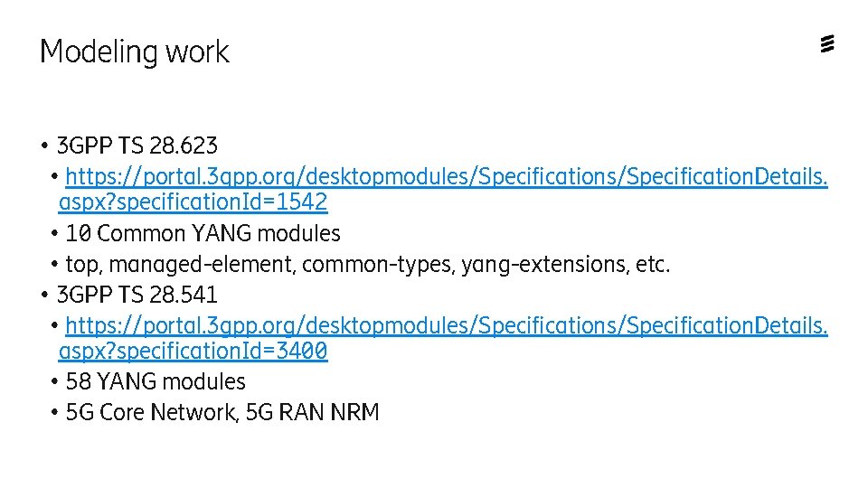Click the '5G Core Network' text
868x488 pixels.
point(151,413)
